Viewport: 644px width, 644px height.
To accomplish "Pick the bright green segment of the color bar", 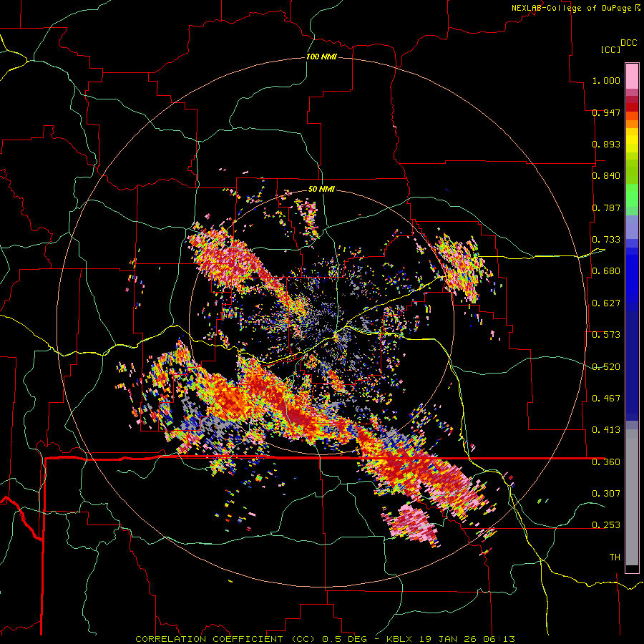I will [632, 195].
